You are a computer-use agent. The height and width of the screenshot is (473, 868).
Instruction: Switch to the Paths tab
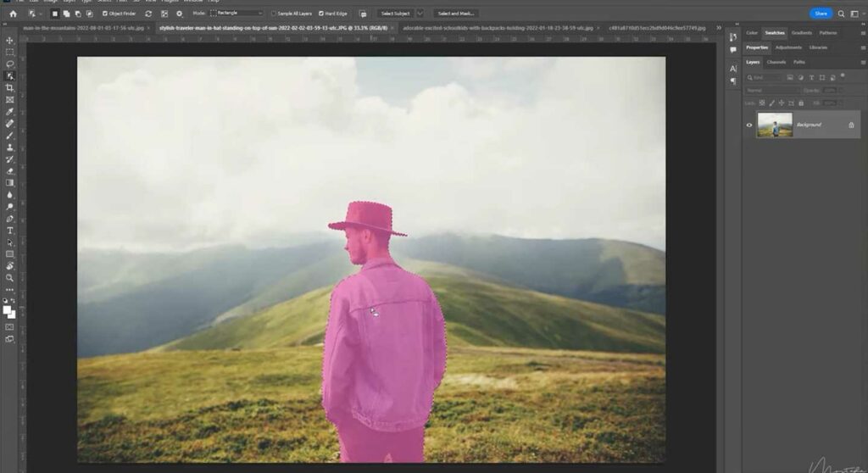point(798,62)
